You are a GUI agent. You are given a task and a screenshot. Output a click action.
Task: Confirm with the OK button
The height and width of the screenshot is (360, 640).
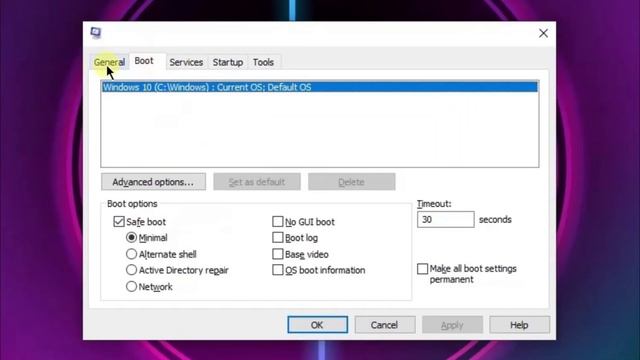[x=318, y=325]
